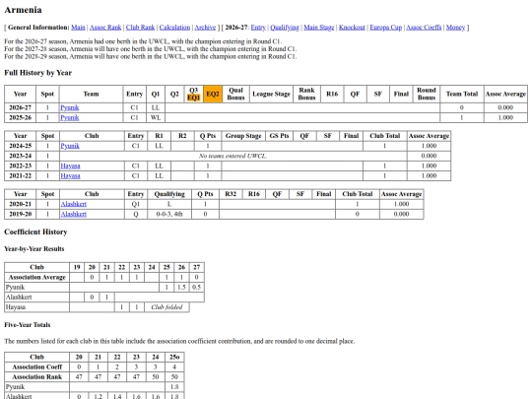The image size is (532, 399).
Task: Open Hayasa link in 2022-23 row
Action: [x=70, y=166]
